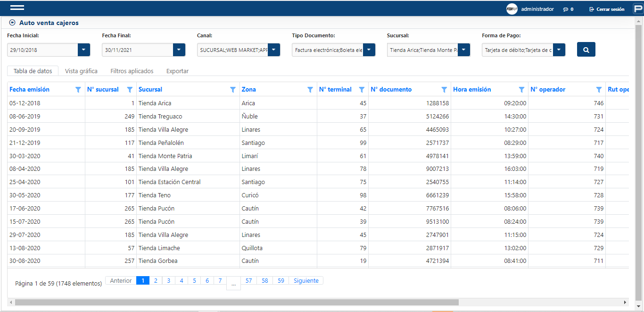Jump to page 4
Viewport: 644px width, 312px height.
point(181,280)
